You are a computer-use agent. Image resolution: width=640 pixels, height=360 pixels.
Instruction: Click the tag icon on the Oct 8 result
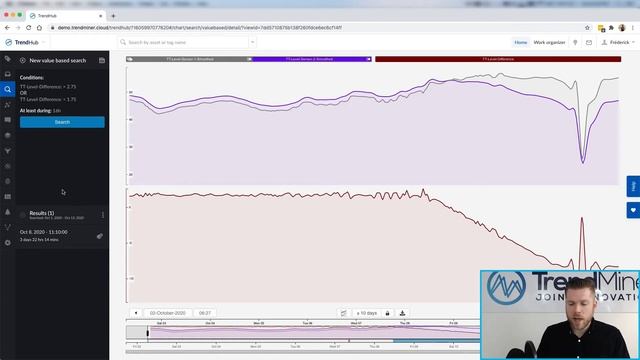[x=100, y=236]
